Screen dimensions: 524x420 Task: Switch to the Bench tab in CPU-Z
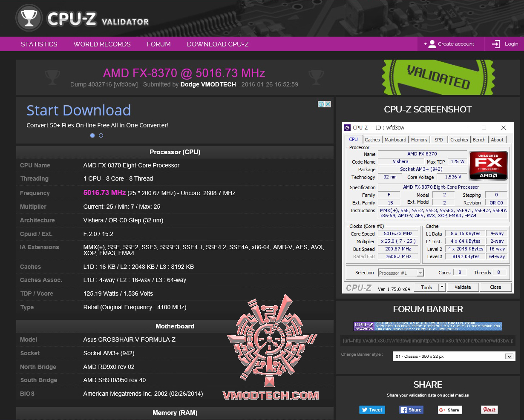[479, 140]
